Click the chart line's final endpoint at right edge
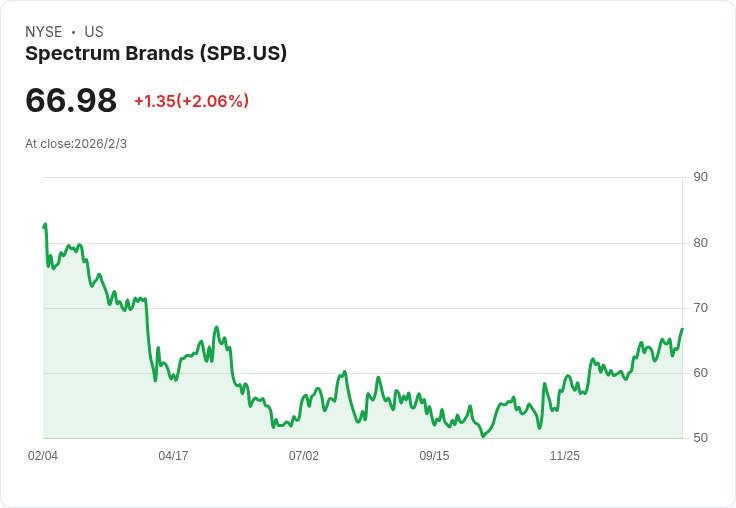The width and height of the screenshot is (736, 508). coord(682,329)
